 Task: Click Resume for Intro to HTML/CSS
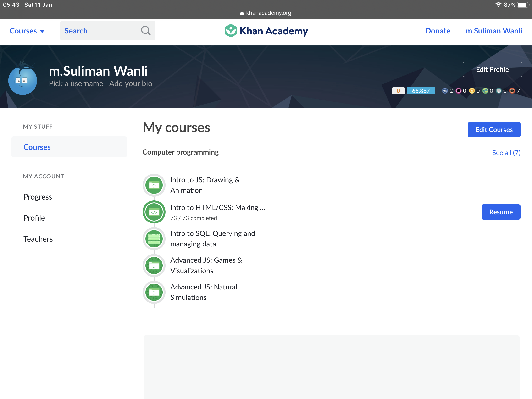pyautogui.click(x=501, y=212)
